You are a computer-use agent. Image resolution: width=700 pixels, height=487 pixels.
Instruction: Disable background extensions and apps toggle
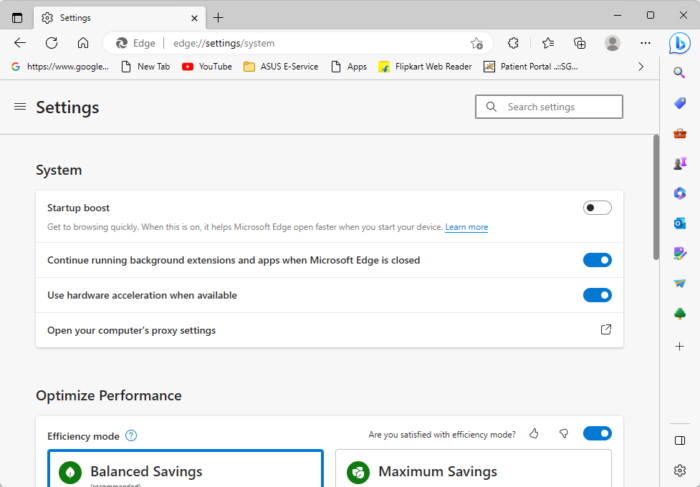tap(597, 260)
